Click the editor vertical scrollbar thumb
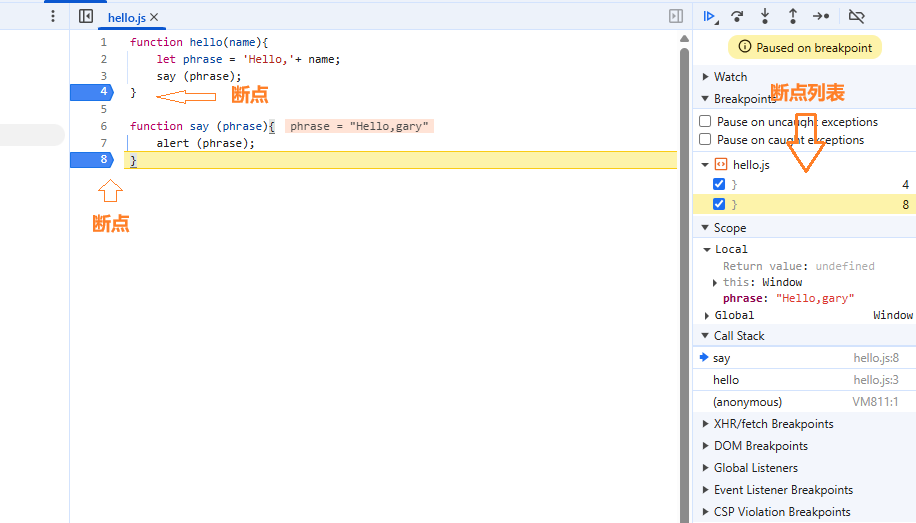 684,285
